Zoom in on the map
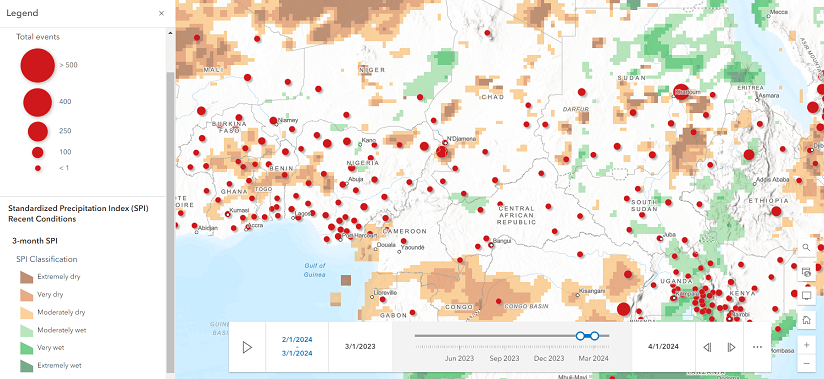This screenshot has width=824, height=379. tap(806, 345)
